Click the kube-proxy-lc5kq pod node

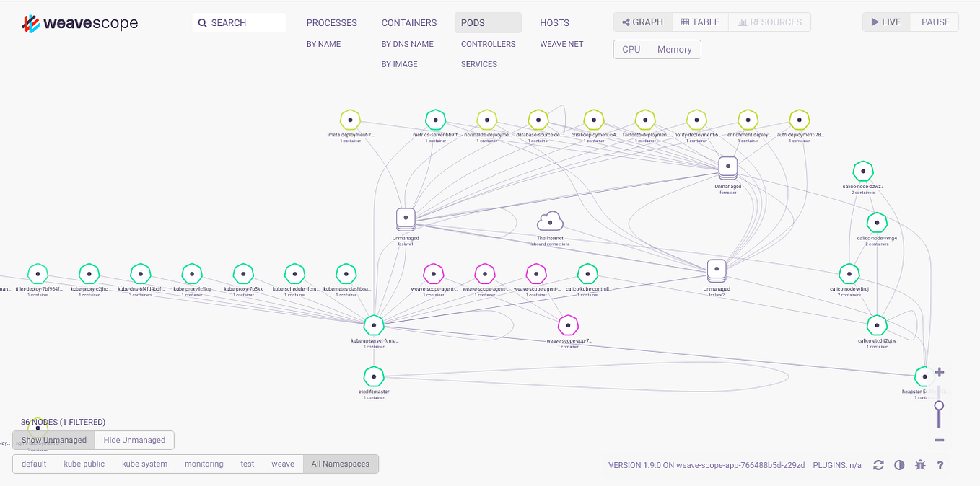192,274
